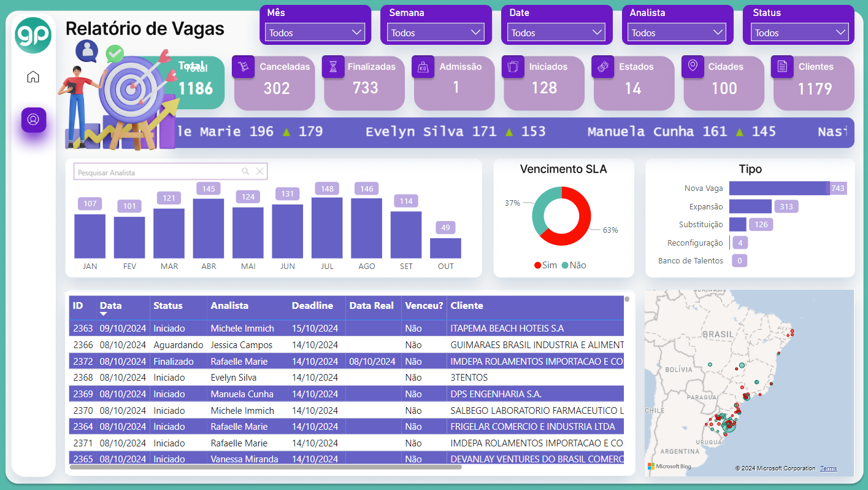Open the user profile page icon in sidebar
868x490 pixels.
click(33, 119)
